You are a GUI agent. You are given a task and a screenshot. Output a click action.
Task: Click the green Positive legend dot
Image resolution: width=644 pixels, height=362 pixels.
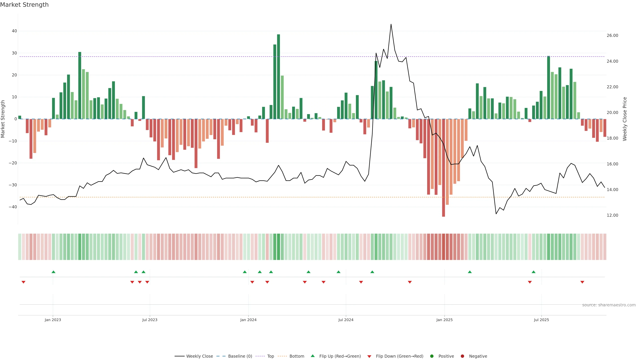(432, 356)
